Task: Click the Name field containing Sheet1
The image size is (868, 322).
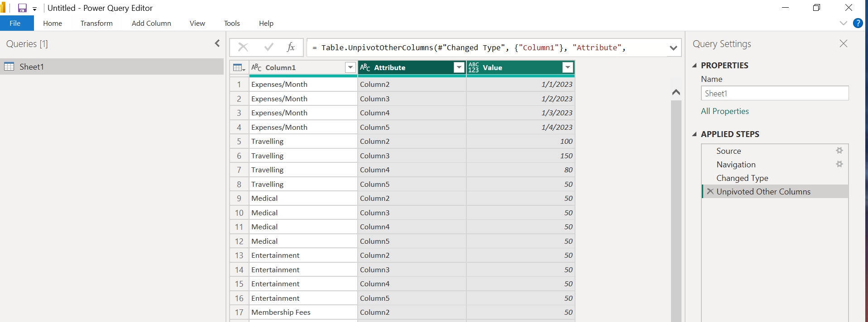Action: click(x=775, y=93)
